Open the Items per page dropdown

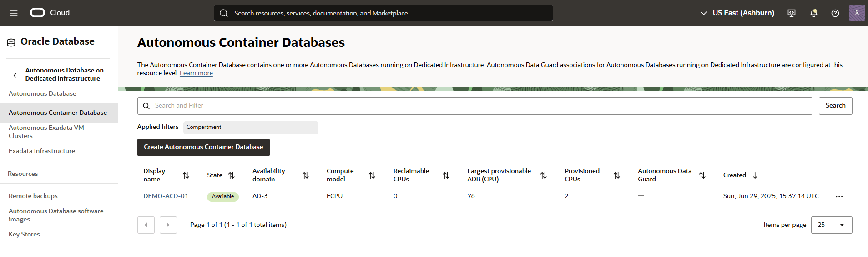832,225
